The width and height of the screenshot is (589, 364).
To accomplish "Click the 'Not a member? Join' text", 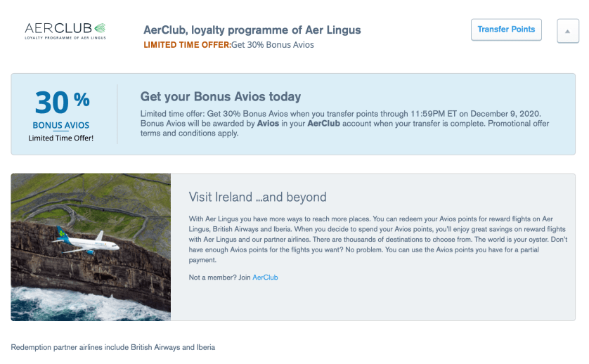I will coord(219,278).
